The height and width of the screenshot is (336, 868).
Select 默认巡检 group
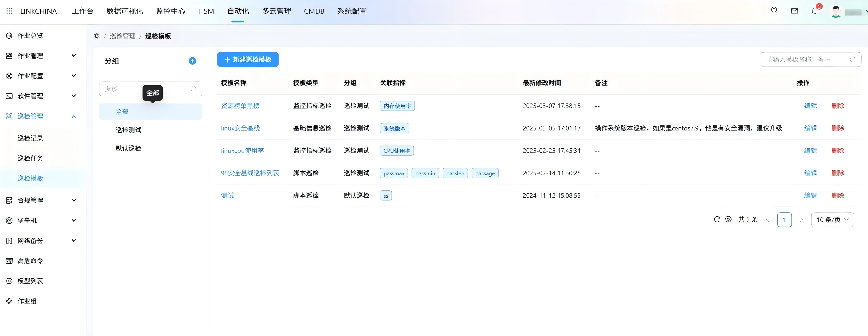(x=128, y=148)
